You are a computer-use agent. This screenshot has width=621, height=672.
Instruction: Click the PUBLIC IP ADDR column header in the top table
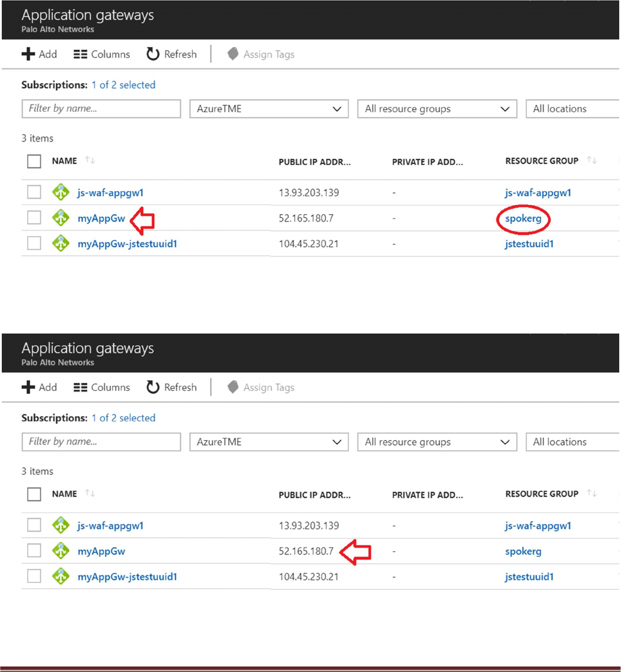tap(314, 162)
